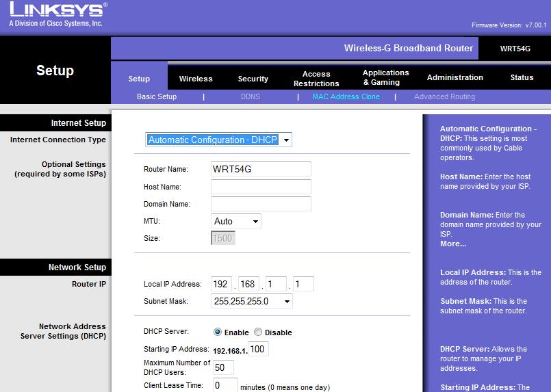Open the MTU Auto dropdown
The image size is (551, 392).
coord(235,221)
